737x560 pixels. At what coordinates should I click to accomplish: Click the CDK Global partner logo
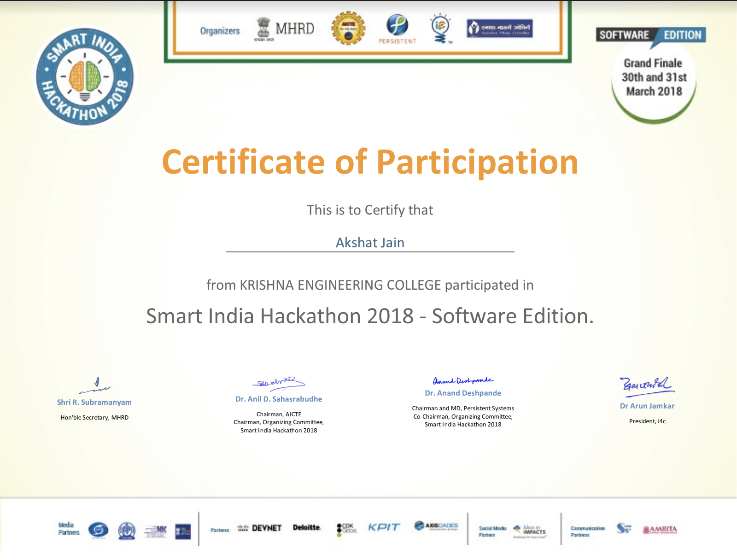346,529
